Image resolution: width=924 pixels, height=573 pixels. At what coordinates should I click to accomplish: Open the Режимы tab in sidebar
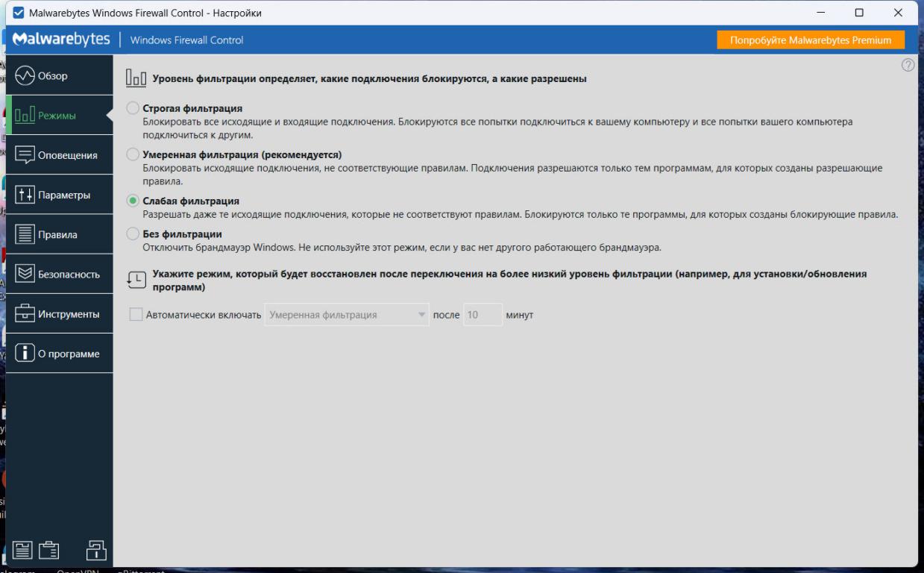[59, 116]
